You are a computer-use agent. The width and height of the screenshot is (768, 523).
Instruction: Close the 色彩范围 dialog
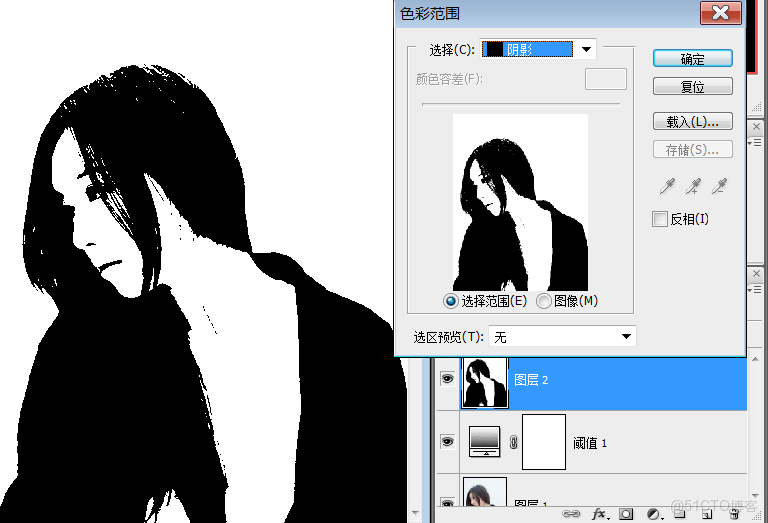tap(720, 12)
